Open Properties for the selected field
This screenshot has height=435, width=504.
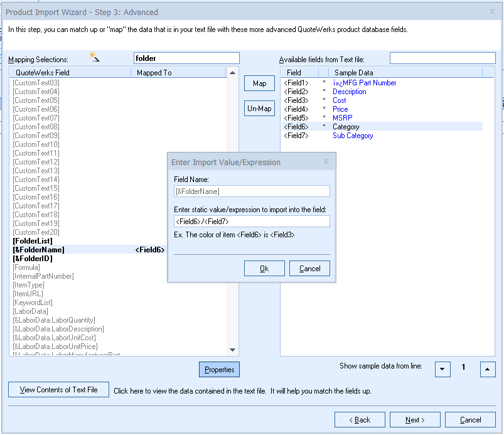(219, 370)
